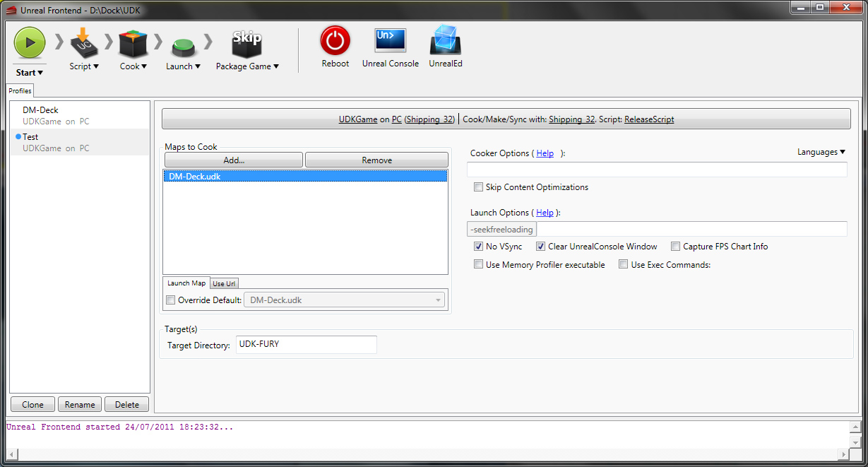The width and height of the screenshot is (868, 467).
Task: Click the Script compile icon
Action: coord(84,43)
